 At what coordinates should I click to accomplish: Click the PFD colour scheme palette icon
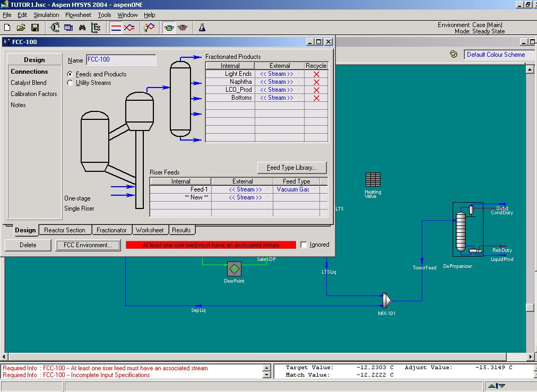pyautogui.click(x=454, y=54)
